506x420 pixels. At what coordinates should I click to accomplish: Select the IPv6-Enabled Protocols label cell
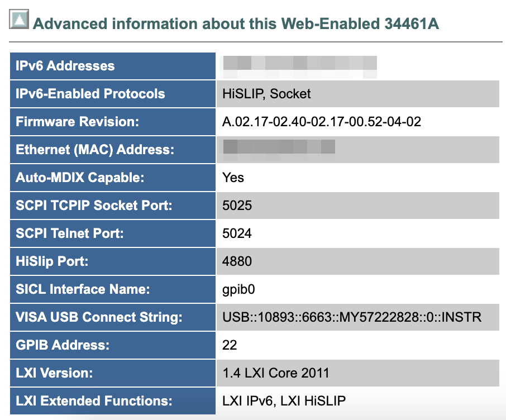pyautogui.click(x=90, y=94)
